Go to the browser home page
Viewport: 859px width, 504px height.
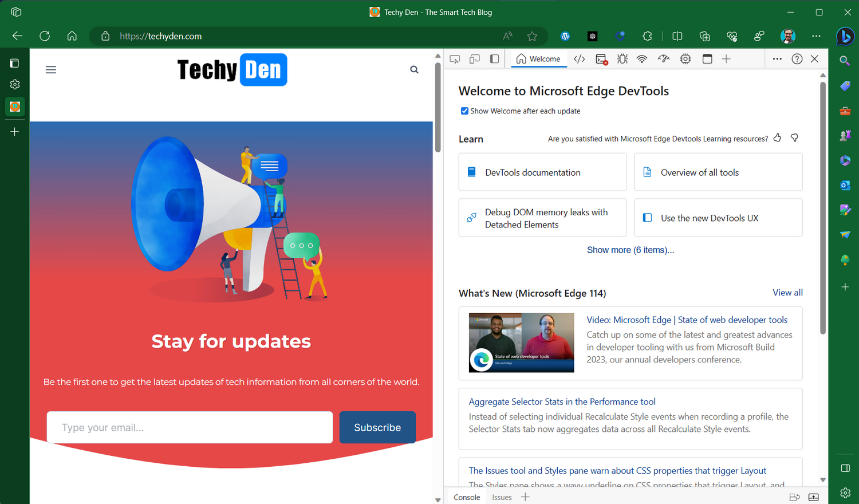[72, 36]
